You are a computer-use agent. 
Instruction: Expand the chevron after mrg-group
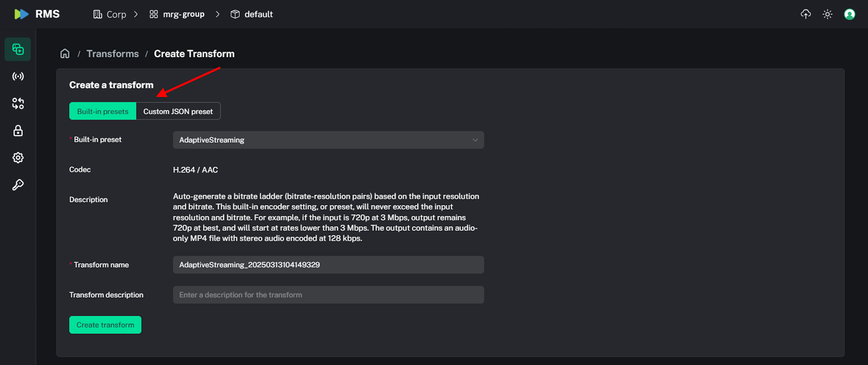(217, 14)
